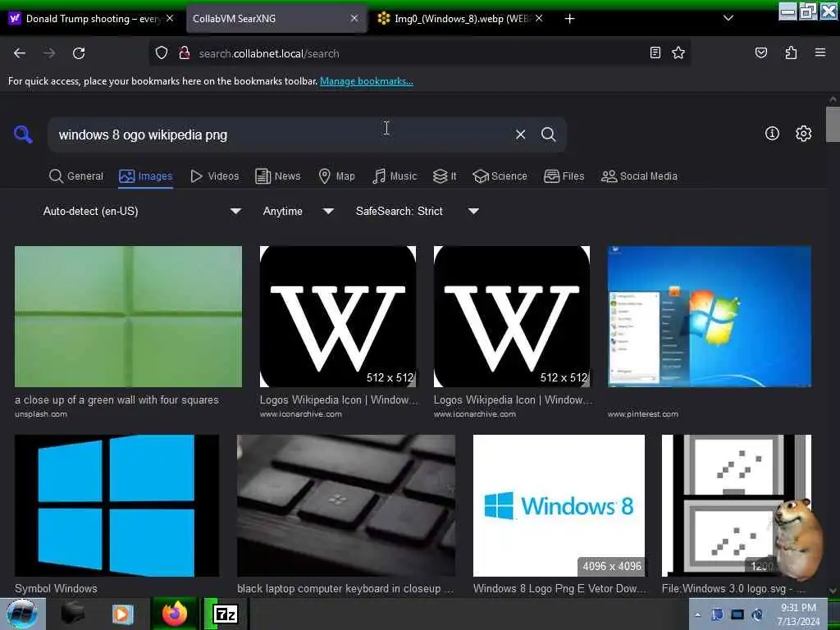Open the Symbol Windows blue logo thumbnail
The height and width of the screenshot is (630, 840).
click(116, 505)
